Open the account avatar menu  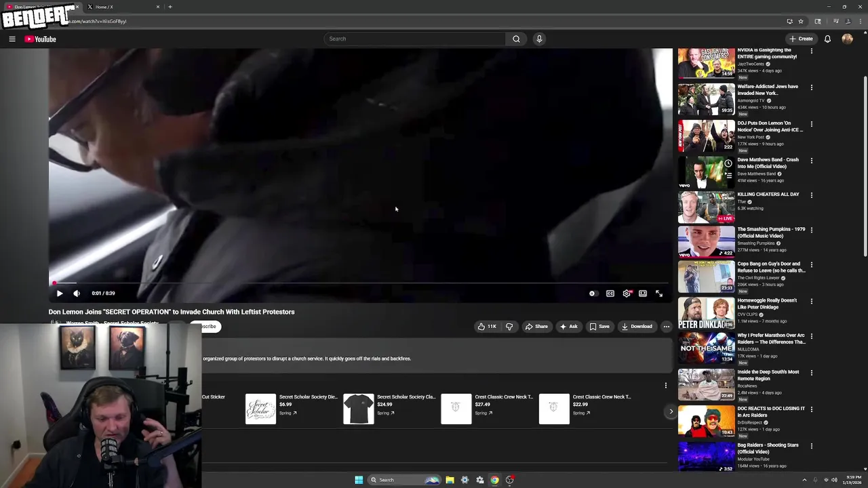(x=847, y=39)
